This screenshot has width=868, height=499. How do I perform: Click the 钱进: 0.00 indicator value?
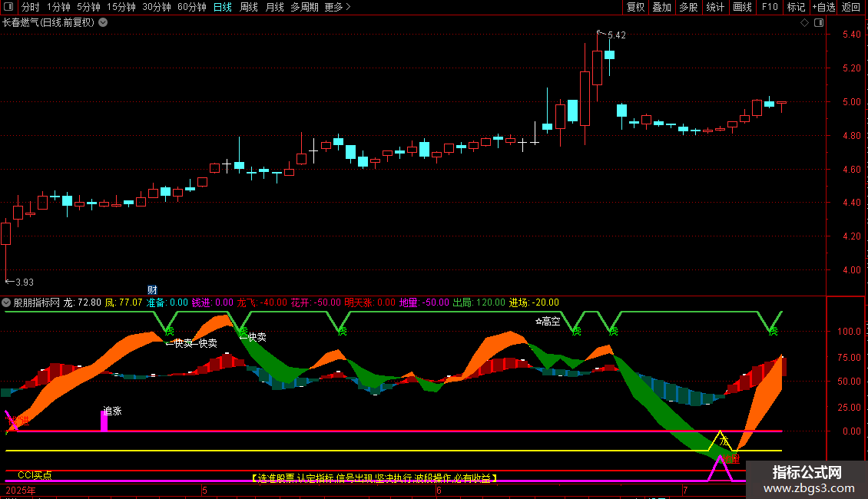213,302
